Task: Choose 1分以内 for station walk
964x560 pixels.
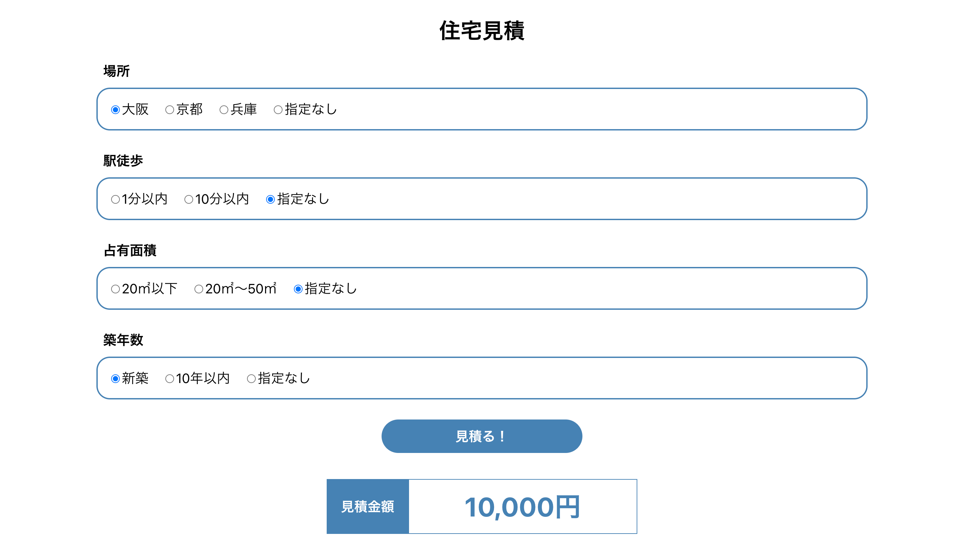Action: 115,199
